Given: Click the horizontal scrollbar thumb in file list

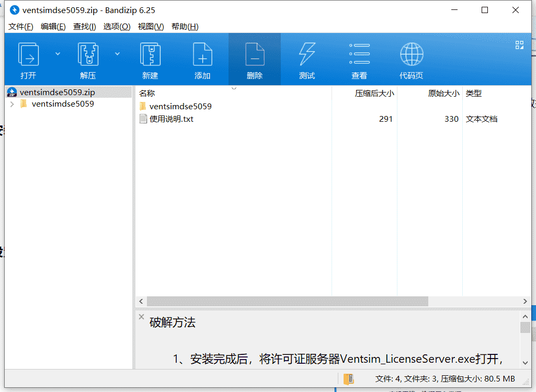Looking at the screenshot, I should tap(288, 302).
